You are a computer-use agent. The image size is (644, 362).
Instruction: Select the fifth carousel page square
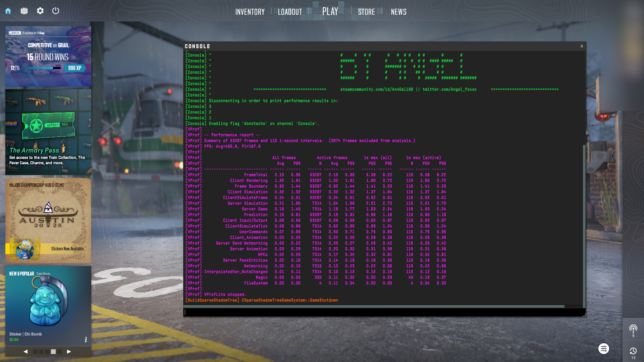(59, 352)
